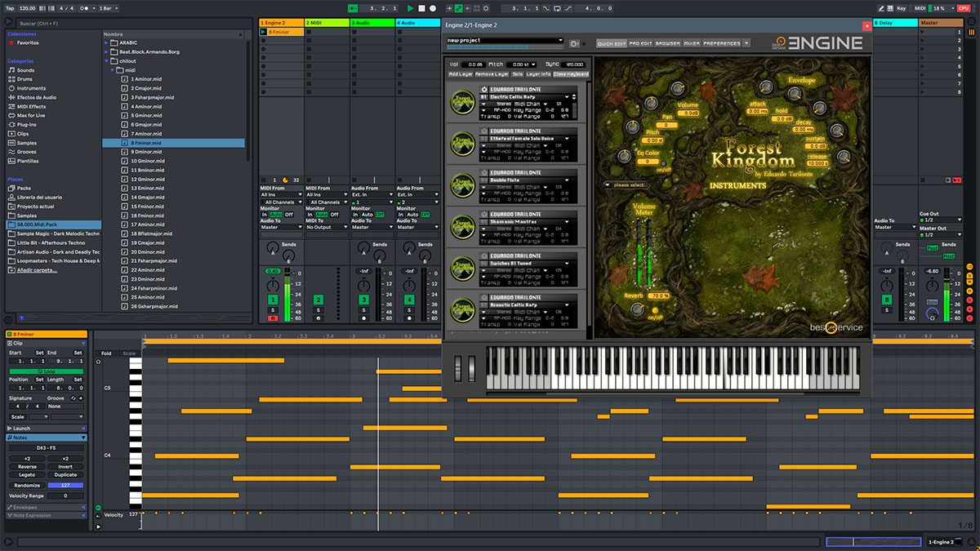This screenshot has width=980, height=551.
Task: Open the Mixer tab in Engine
Action: pos(692,43)
